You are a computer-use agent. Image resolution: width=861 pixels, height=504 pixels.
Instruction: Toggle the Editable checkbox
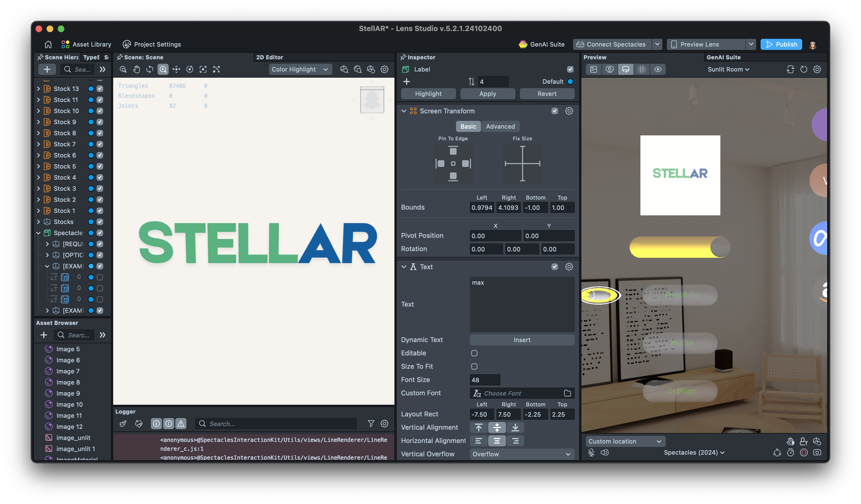click(x=474, y=353)
